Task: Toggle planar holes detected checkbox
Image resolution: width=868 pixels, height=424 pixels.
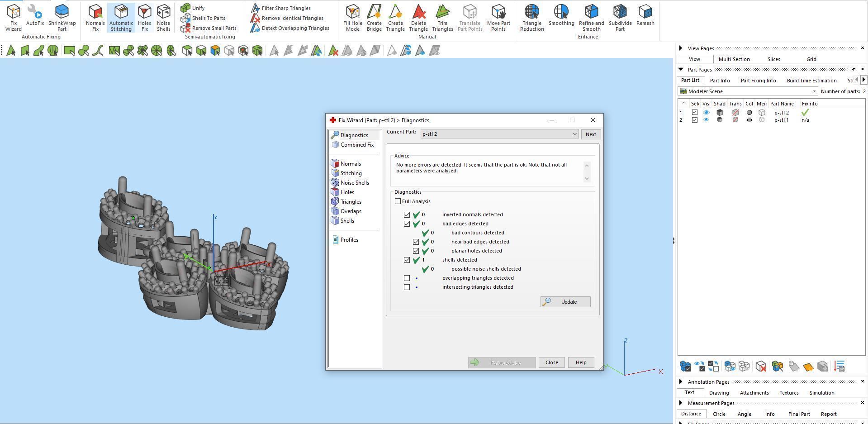Action: click(416, 251)
